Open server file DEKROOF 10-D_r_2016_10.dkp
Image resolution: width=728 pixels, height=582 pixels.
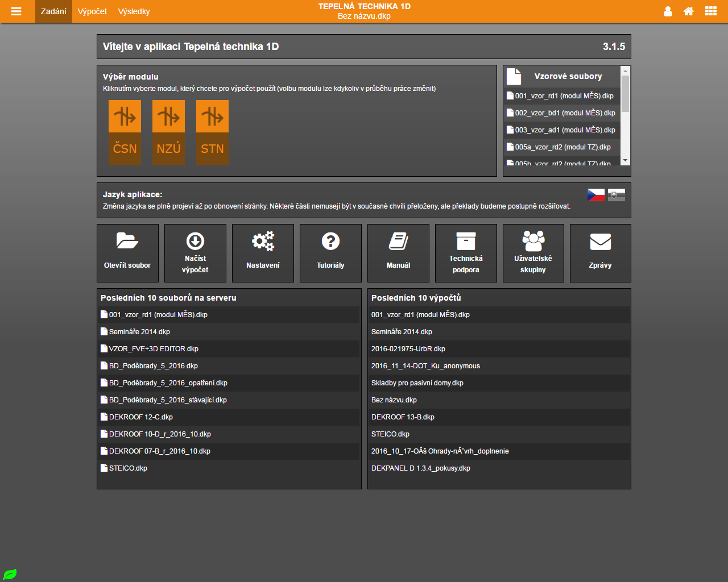coord(229,434)
